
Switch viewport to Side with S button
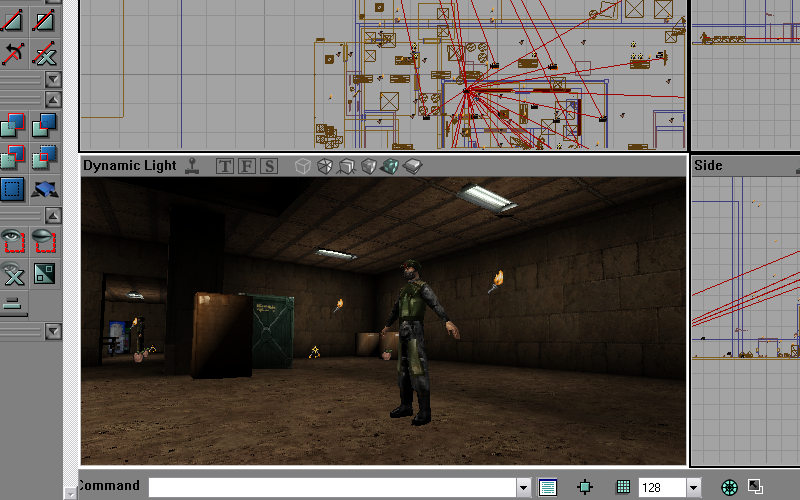pyautogui.click(x=269, y=166)
